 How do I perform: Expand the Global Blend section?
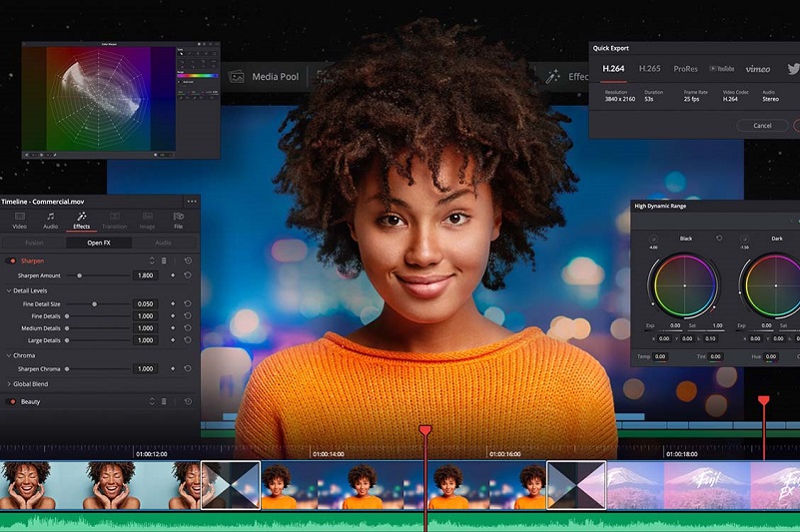(9, 384)
